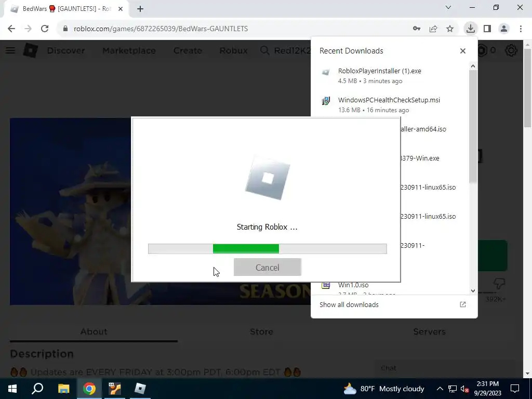Open Roblox settings gear icon
The height and width of the screenshot is (399, 532).
[511, 50]
